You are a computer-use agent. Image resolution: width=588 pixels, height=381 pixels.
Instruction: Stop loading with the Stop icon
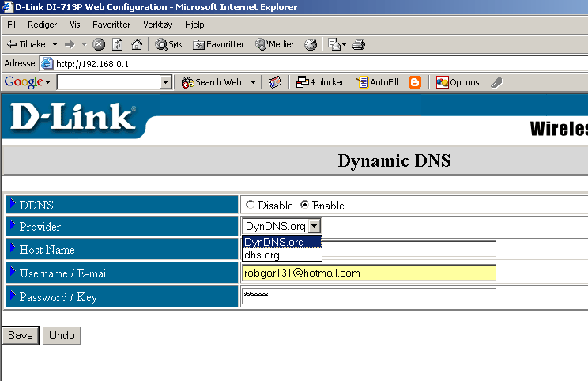99,44
